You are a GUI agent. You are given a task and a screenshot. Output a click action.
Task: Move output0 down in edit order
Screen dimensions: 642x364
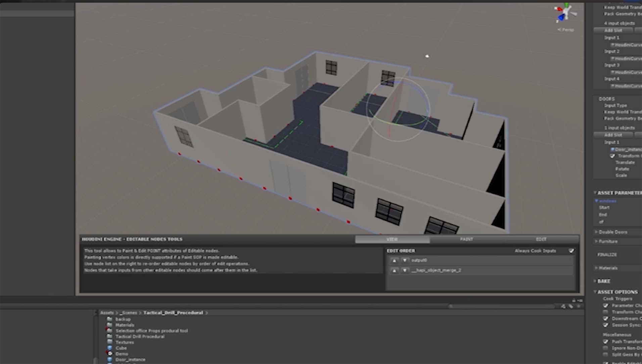(405, 260)
